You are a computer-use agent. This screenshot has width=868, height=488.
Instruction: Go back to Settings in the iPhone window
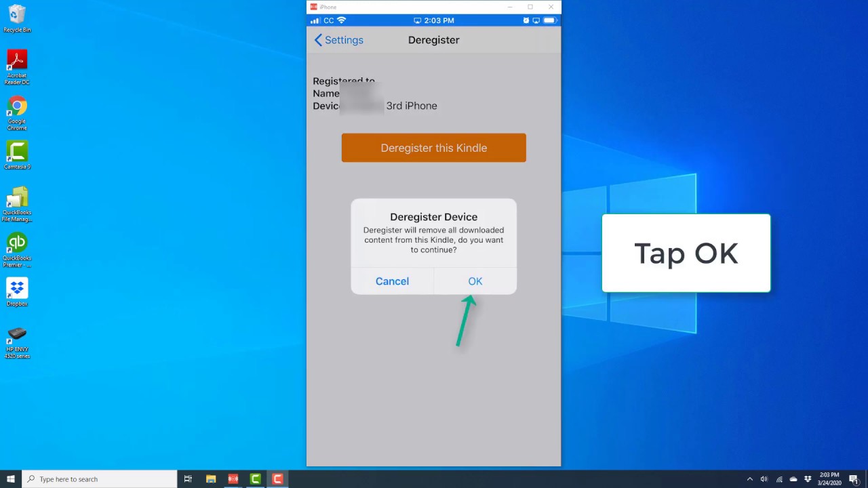coord(338,40)
